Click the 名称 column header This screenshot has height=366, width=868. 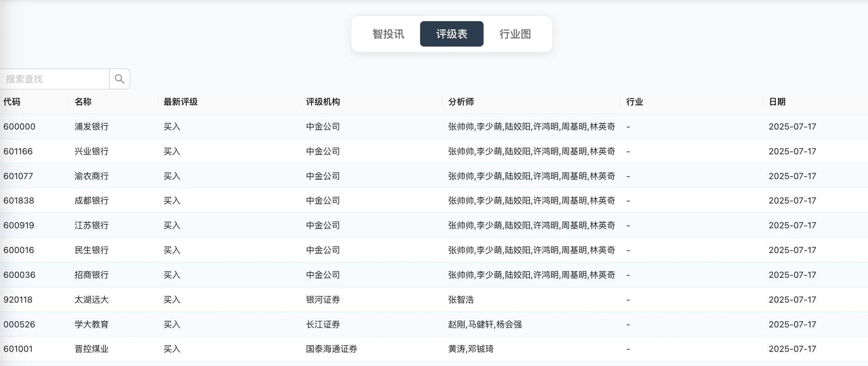tap(83, 102)
